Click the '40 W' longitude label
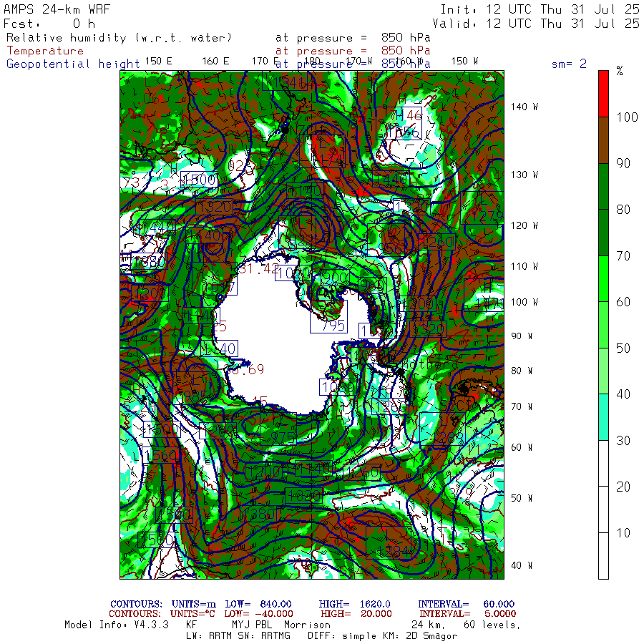The image size is (644, 644). point(522,565)
